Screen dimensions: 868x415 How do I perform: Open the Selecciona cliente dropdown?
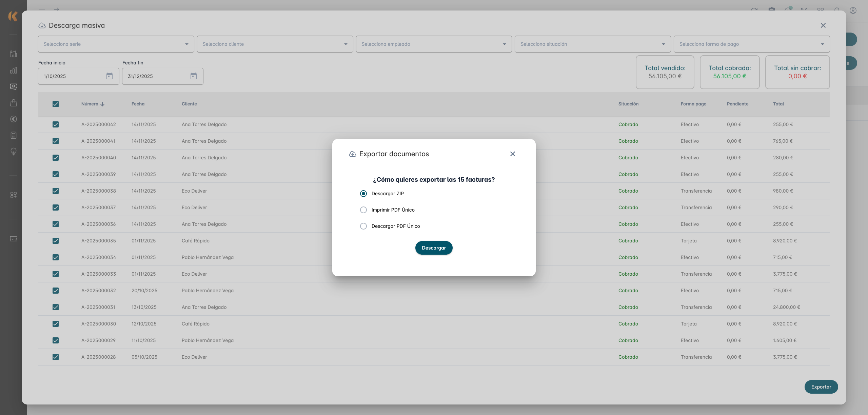[x=275, y=44]
